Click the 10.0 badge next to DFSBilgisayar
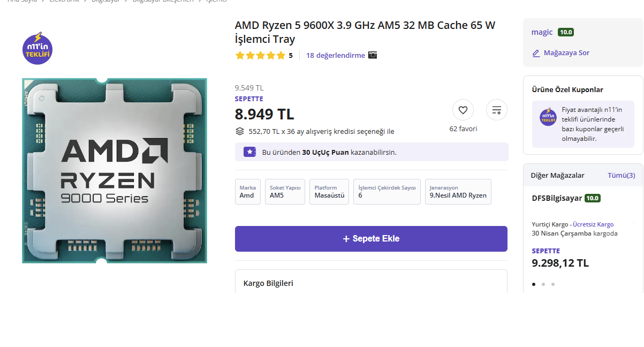Screen dimensions: 644x347 click(593, 198)
